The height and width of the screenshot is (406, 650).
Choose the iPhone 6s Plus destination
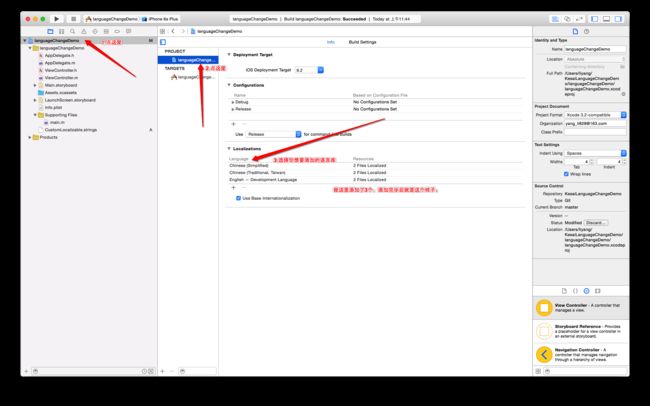pyautogui.click(x=160, y=19)
